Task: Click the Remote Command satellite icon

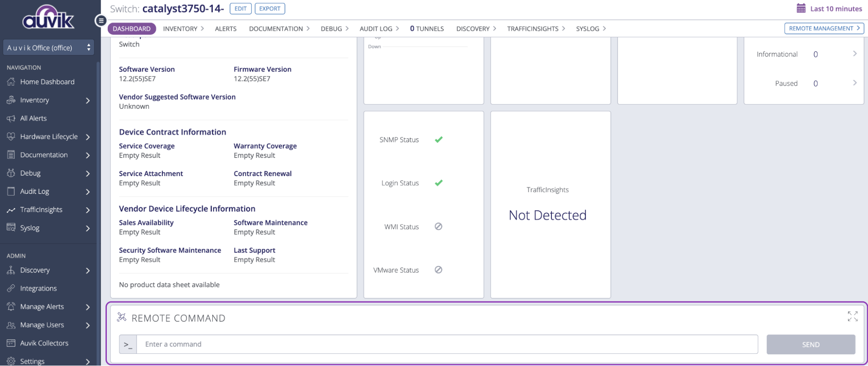Action: pos(122,317)
